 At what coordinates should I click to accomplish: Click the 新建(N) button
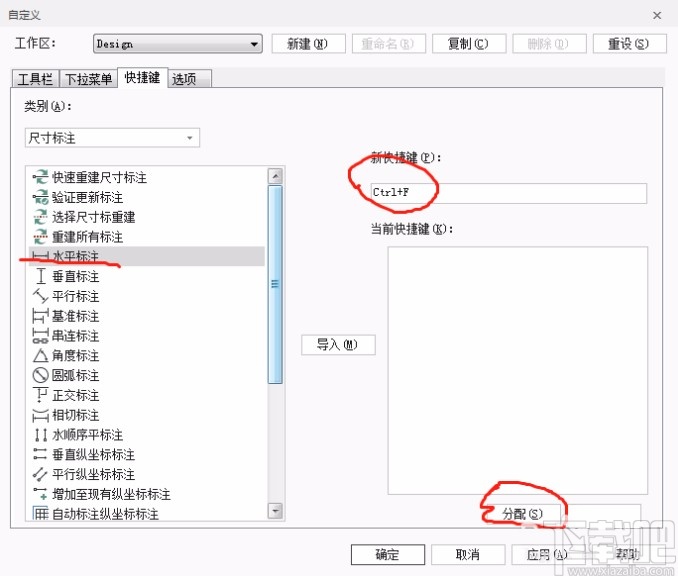coord(308,44)
